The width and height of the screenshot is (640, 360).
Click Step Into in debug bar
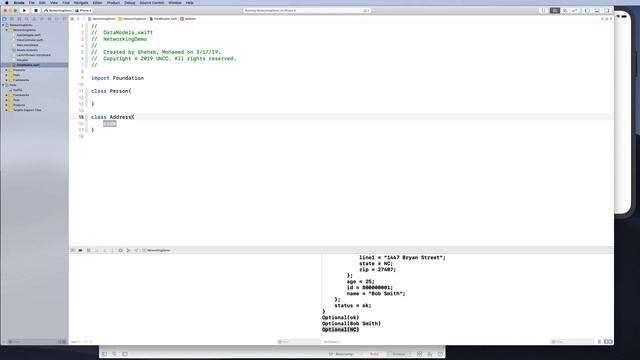(104, 250)
